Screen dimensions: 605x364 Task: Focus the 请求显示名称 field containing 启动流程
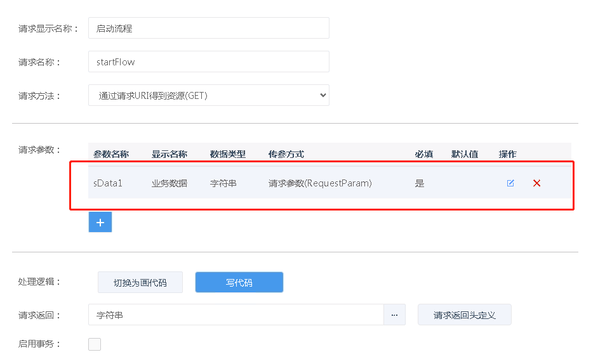208,28
